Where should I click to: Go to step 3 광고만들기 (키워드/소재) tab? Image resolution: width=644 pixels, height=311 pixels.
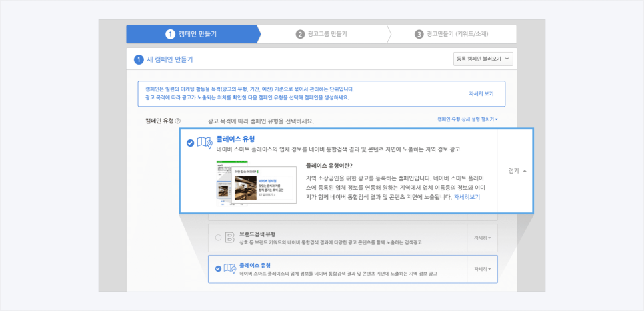click(451, 34)
